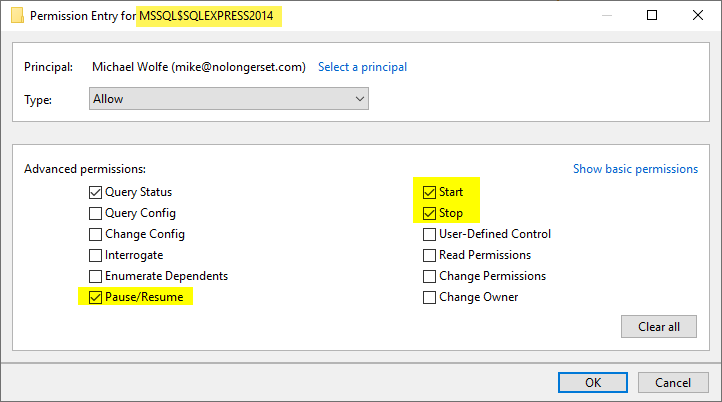Click the Select a principal link
Image resolution: width=722 pixels, height=402 pixels.
click(362, 67)
